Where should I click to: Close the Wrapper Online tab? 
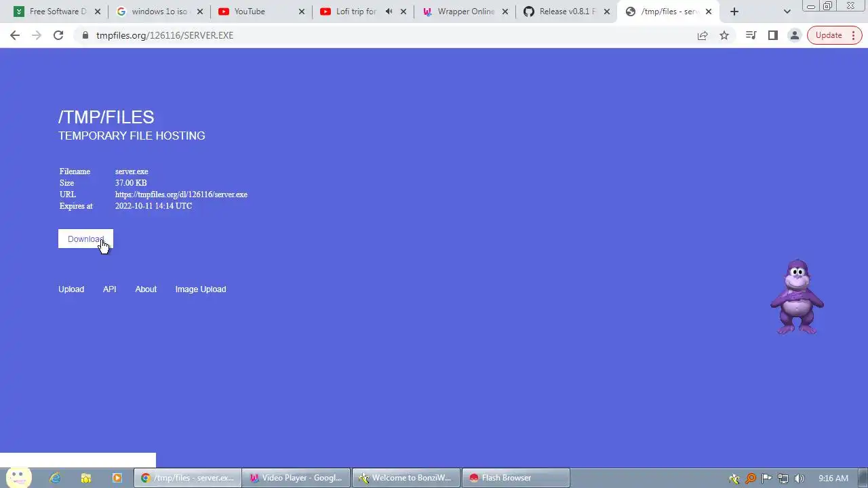coord(505,12)
